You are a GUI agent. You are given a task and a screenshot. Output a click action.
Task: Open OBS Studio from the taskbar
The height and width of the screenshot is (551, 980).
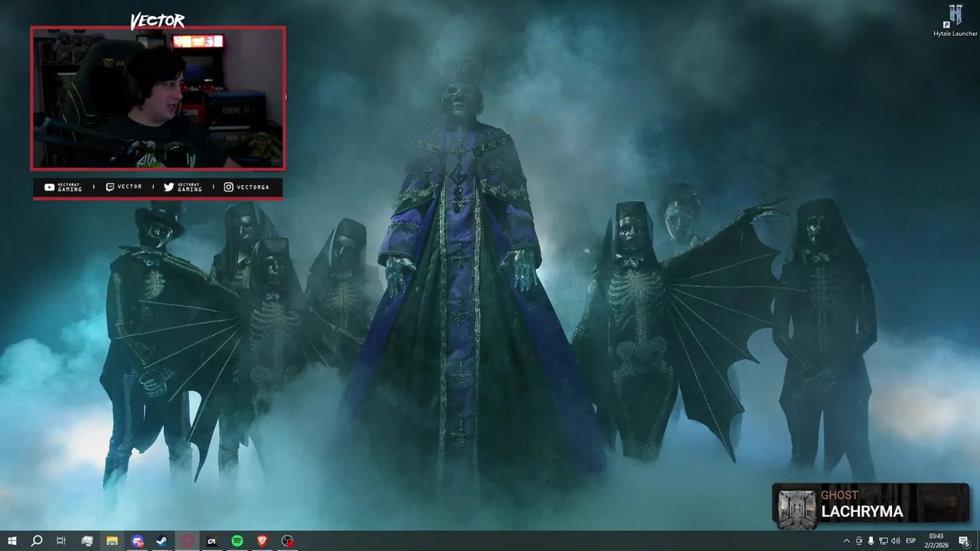point(288,541)
